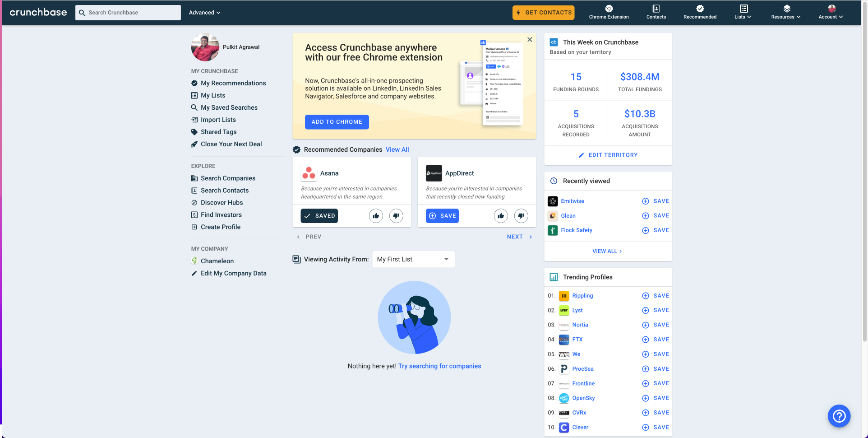Click the Glean logo icon

pos(553,216)
